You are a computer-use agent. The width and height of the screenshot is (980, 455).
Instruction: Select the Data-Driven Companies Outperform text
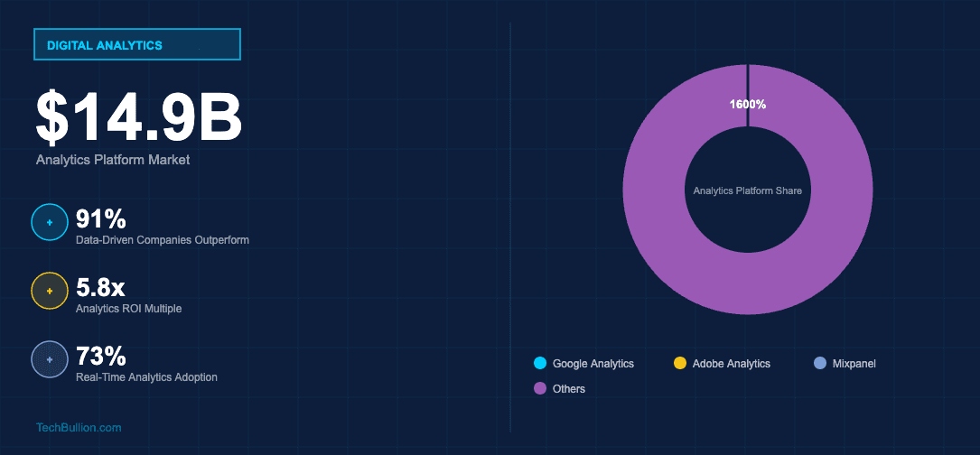click(x=163, y=240)
